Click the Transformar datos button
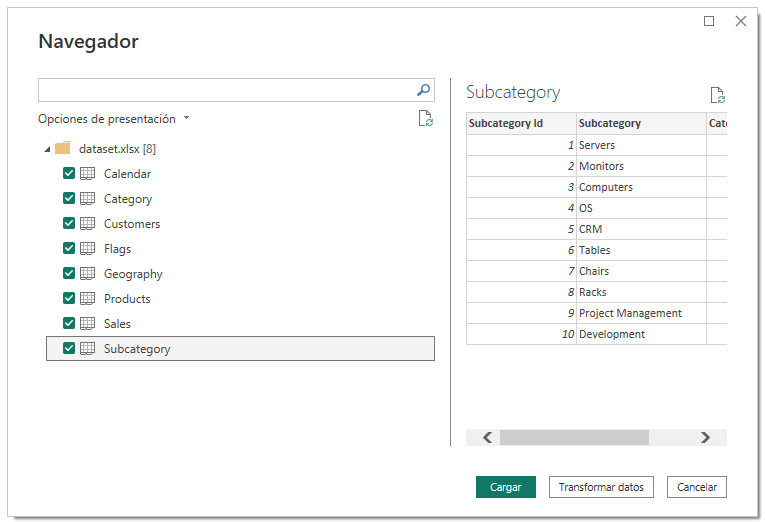This screenshot has width=765, height=522. click(x=601, y=487)
